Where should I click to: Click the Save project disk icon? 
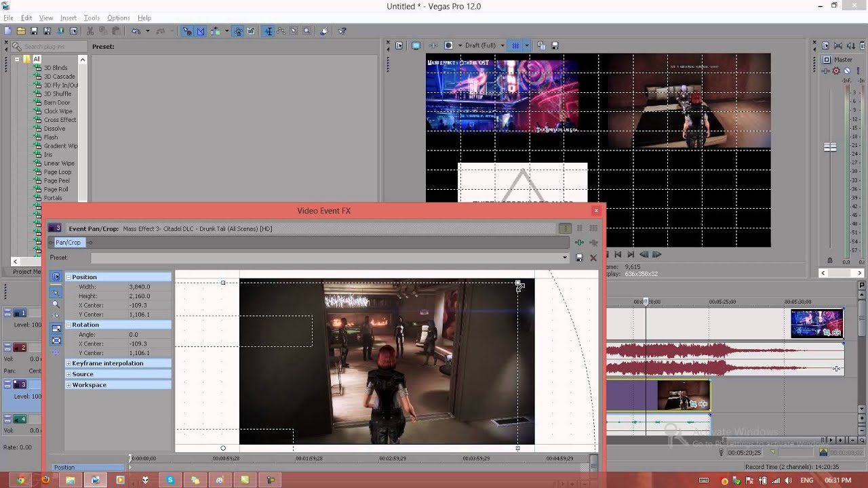(34, 31)
